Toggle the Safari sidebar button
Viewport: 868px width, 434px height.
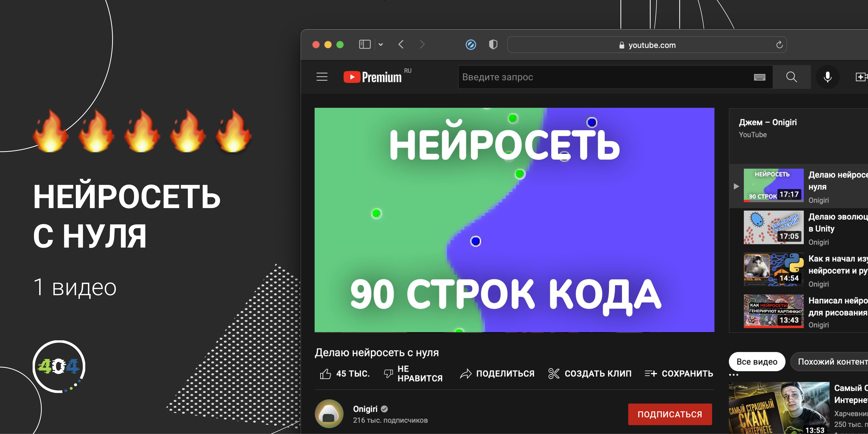(x=365, y=44)
